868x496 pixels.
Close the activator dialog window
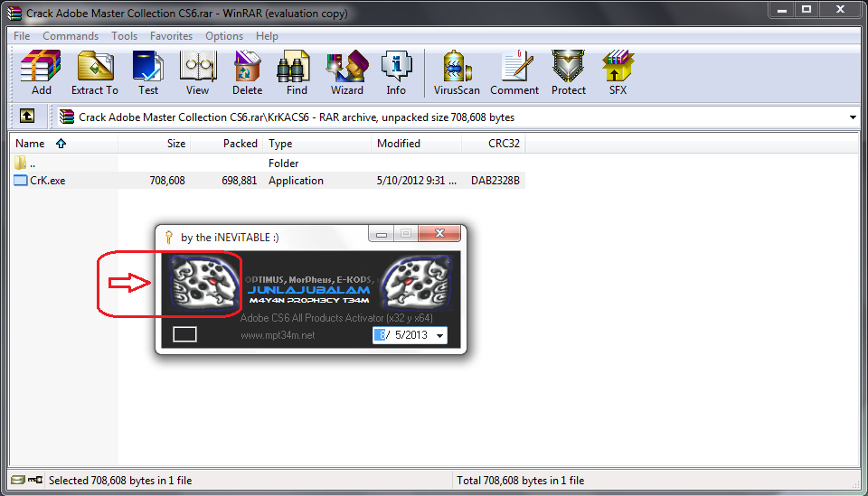(439, 233)
